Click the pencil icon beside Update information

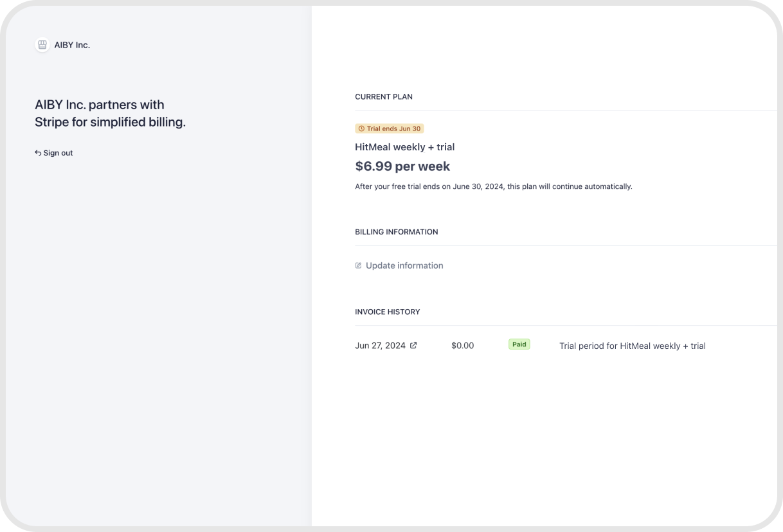pos(359,265)
